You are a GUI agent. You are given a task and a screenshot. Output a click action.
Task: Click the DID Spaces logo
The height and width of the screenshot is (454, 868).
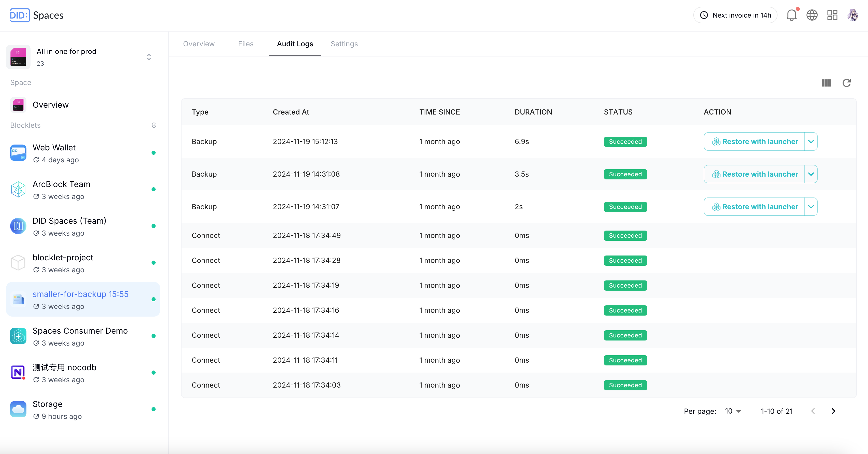click(36, 15)
